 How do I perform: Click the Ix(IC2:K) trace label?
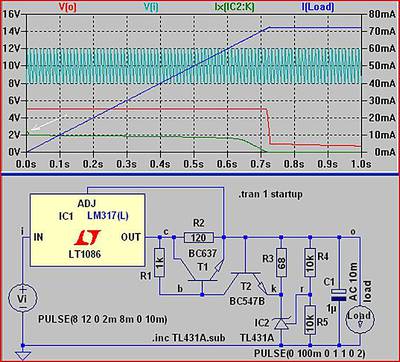[233, 7]
